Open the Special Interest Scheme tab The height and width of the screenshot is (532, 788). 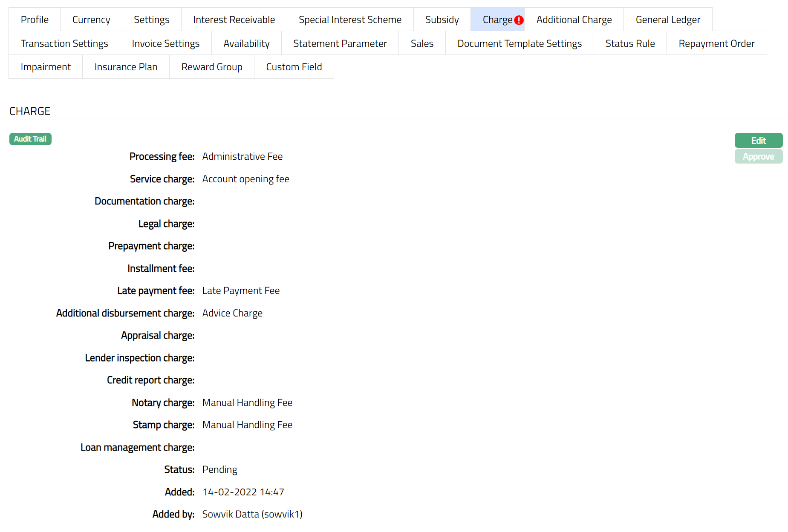[350, 20]
